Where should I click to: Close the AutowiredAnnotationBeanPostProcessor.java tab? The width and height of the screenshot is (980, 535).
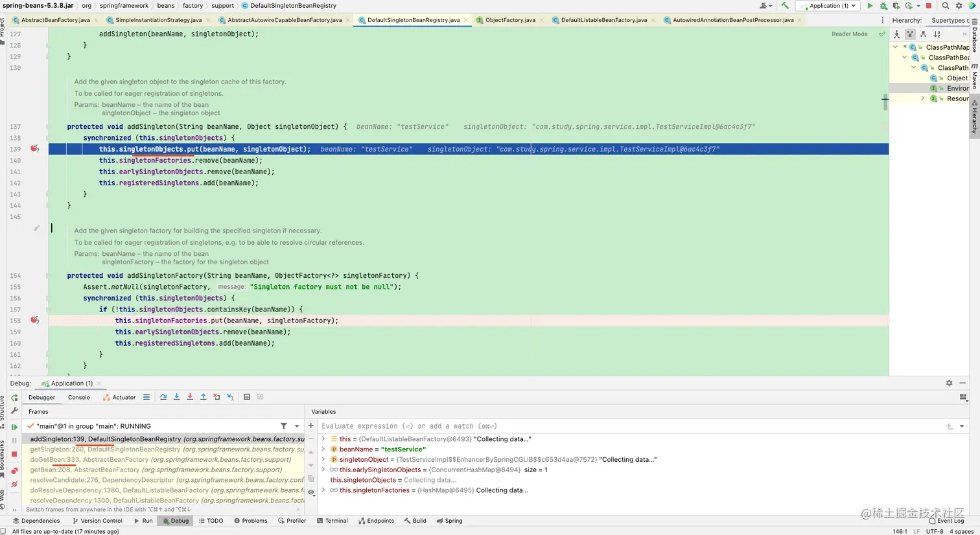click(799, 20)
